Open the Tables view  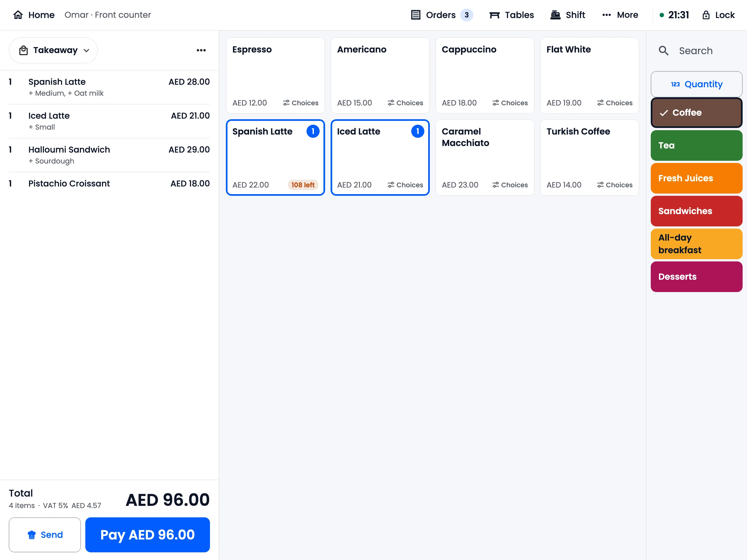click(511, 15)
